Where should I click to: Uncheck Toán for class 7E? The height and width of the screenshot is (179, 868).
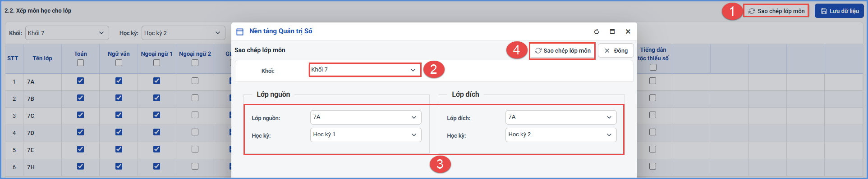pyautogui.click(x=80, y=149)
